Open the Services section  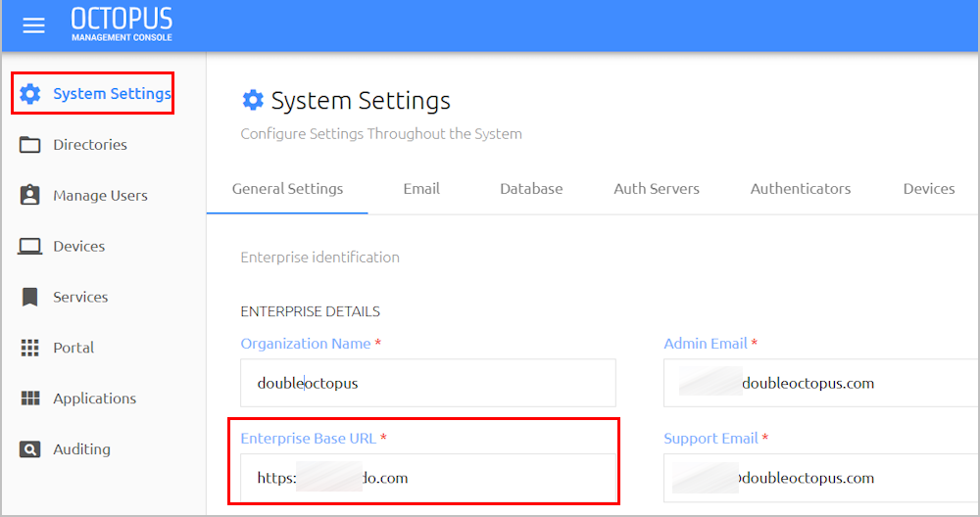[x=80, y=298]
